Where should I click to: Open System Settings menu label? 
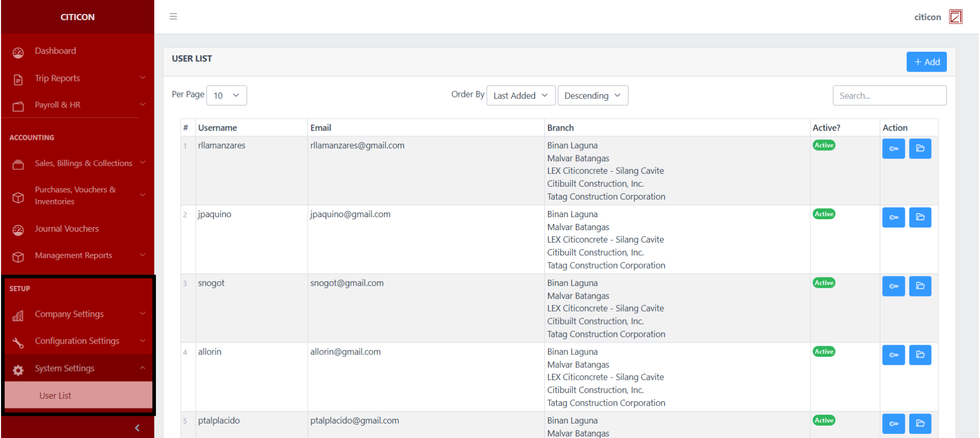[65, 368]
